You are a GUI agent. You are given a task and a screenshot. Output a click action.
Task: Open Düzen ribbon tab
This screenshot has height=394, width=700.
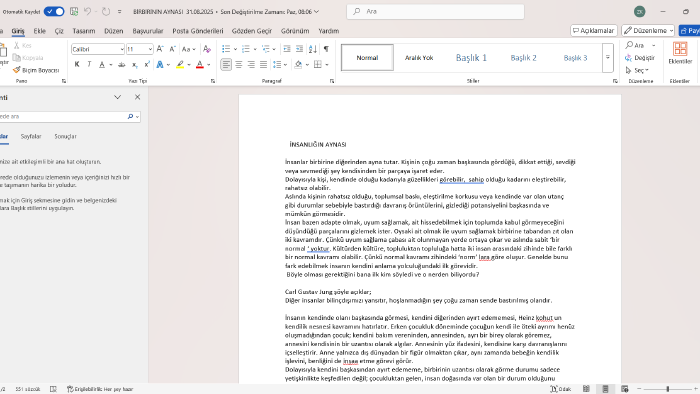click(x=113, y=31)
